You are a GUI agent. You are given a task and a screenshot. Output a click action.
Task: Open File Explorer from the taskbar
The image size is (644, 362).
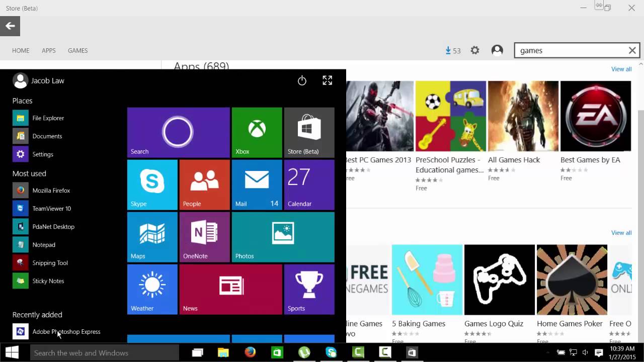(x=223, y=352)
